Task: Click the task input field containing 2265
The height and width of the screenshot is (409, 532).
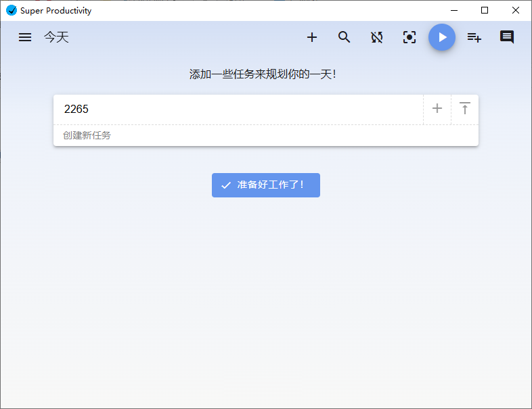Action: click(237, 109)
